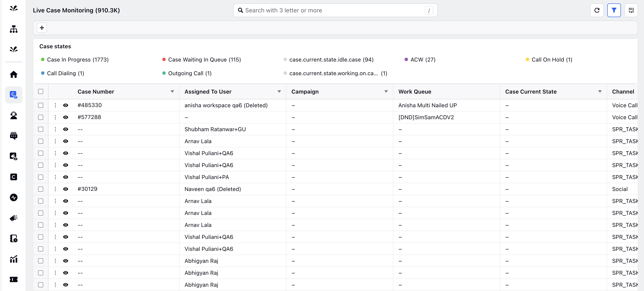This screenshot has width=644, height=291.
Task: Open the square C sidebar icon
Action: click(x=13, y=177)
